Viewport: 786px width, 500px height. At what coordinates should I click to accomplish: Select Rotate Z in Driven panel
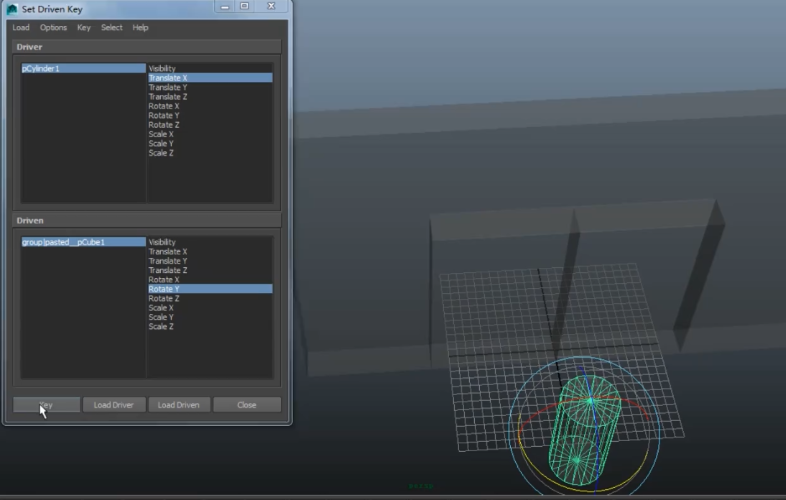(210, 298)
